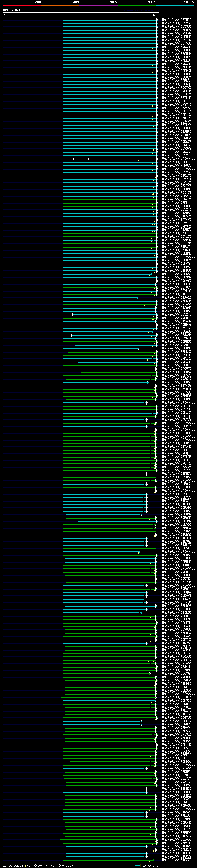Select hit label UniRef100_B6UDE5
The height and width of the screenshot is (868, 197).
coord(176,365)
